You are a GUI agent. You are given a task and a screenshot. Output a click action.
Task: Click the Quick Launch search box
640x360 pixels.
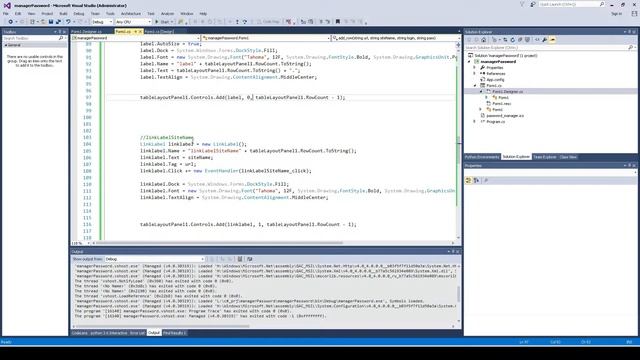(571, 4)
